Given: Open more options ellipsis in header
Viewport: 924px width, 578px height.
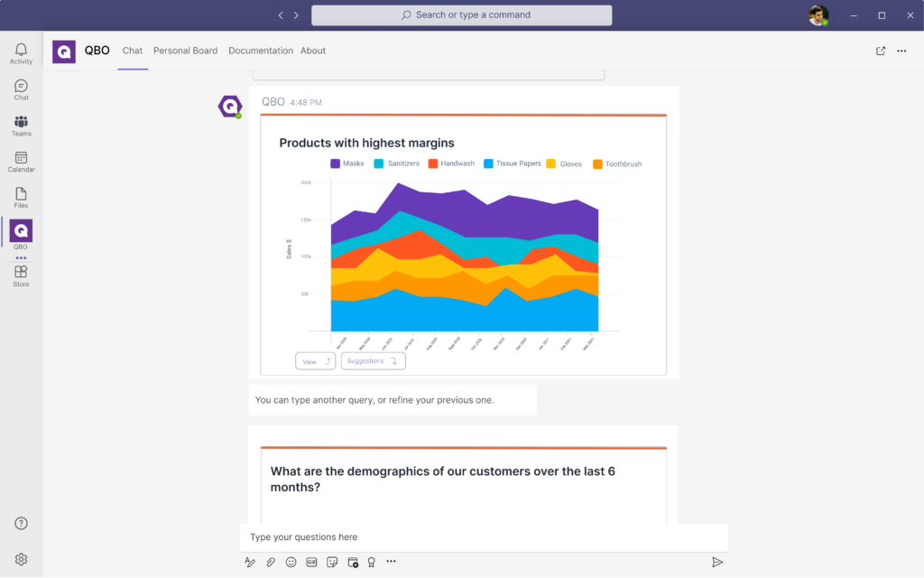Looking at the screenshot, I should [x=901, y=51].
